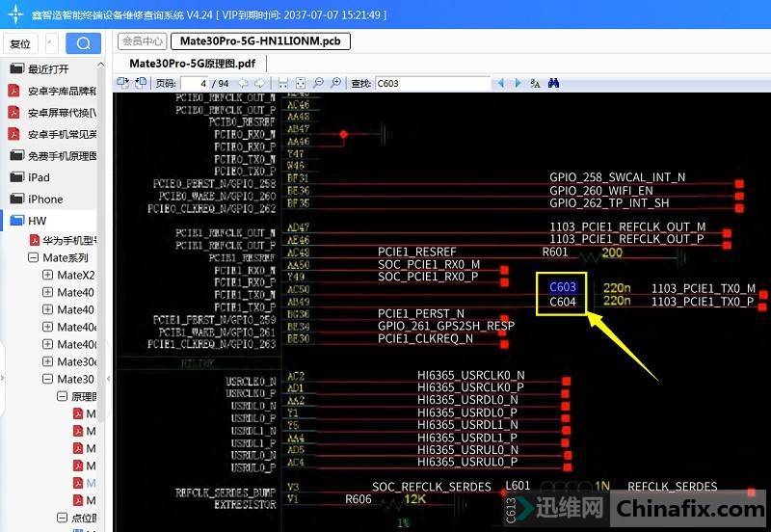Click the 会员中心 button

pyautogui.click(x=142, y=41)
